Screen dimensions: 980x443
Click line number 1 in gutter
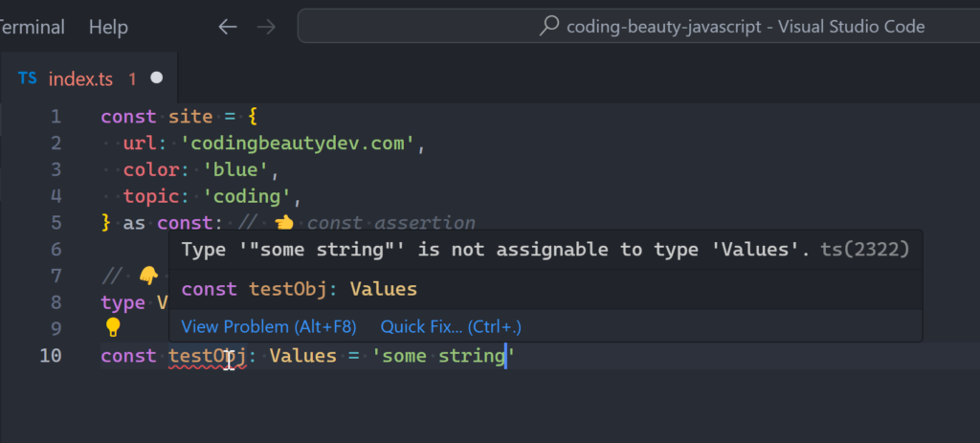pyautogui.click(x=56, y=117)
